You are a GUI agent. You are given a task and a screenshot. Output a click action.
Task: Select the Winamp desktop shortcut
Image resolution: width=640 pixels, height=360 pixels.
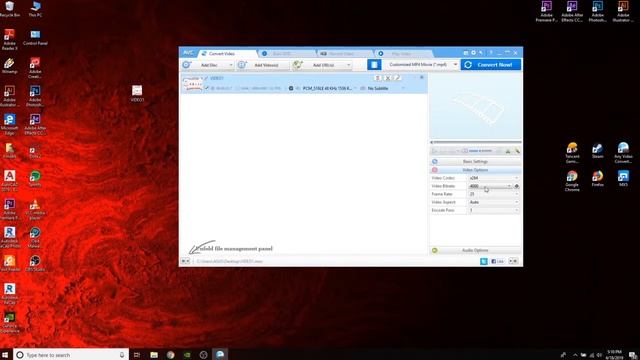point(9,66)
